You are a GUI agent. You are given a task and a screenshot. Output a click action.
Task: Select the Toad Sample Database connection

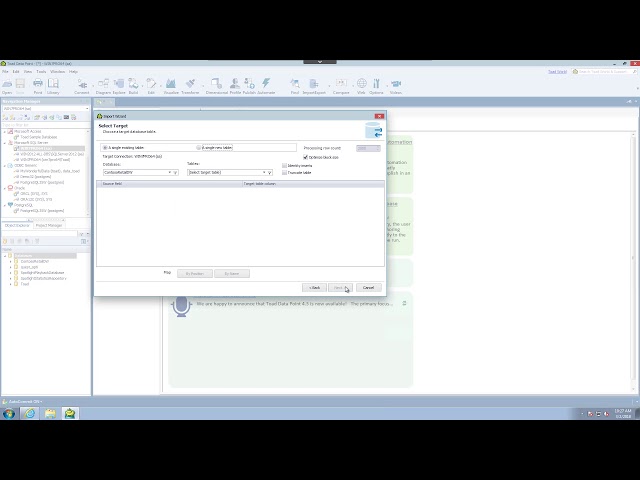pos(39,138)
